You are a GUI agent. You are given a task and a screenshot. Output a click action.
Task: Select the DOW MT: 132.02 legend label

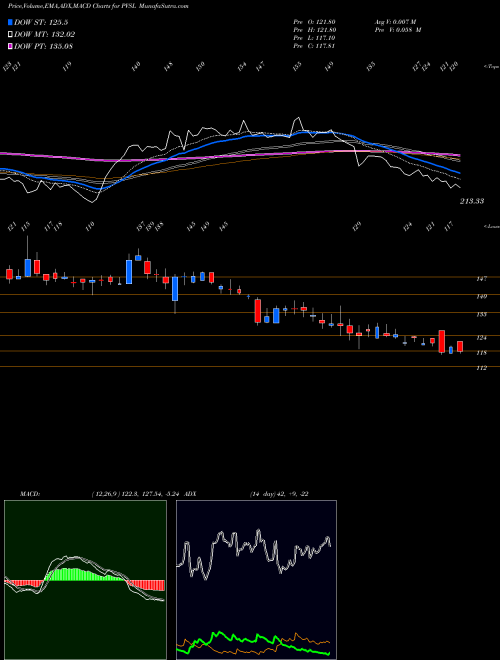pos(45,34)
